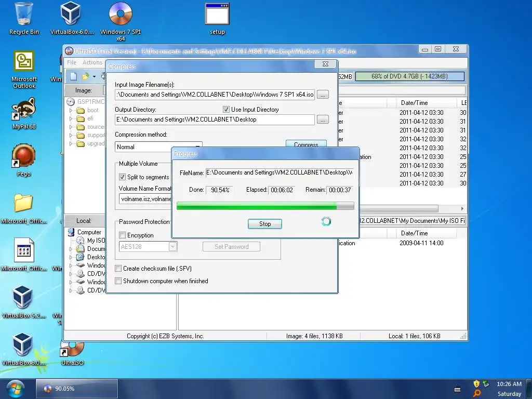Click the Done 90.54% value

220,190
